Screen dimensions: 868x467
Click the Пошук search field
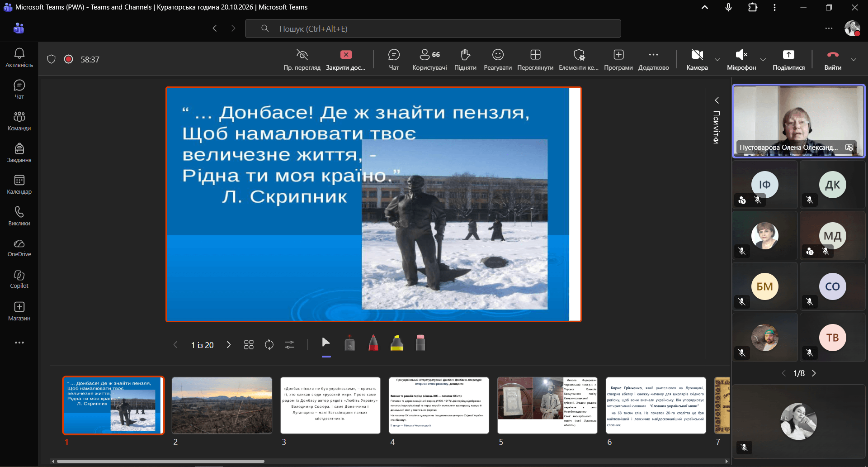[433, 29]
